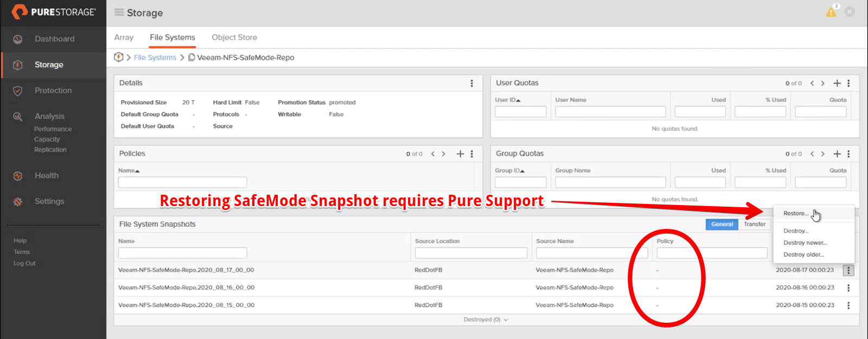Add a new policy with plus icon
Image resolution: width=868 pixels, height=339 pixels.
click(460, 154)
